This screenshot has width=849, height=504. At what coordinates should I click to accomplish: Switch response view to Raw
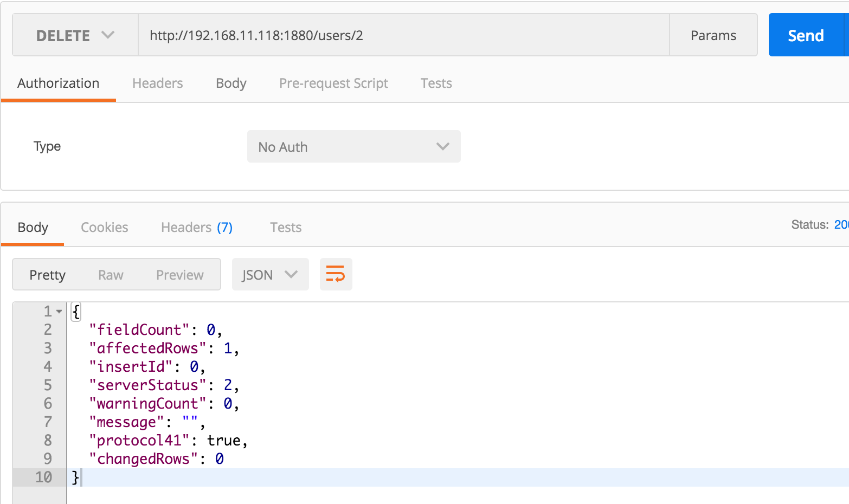pos(110,274)
